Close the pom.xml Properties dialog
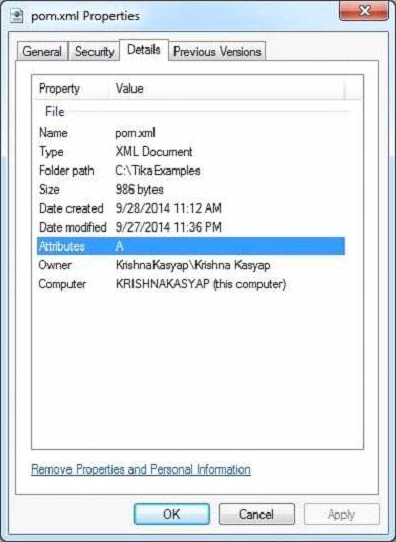This screenshot has width=396, height=542. point(364,11)
